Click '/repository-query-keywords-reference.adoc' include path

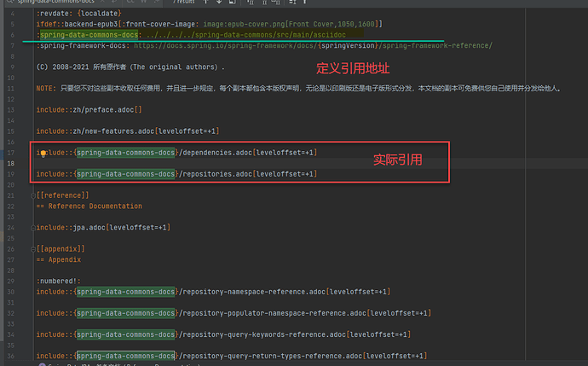262,334
